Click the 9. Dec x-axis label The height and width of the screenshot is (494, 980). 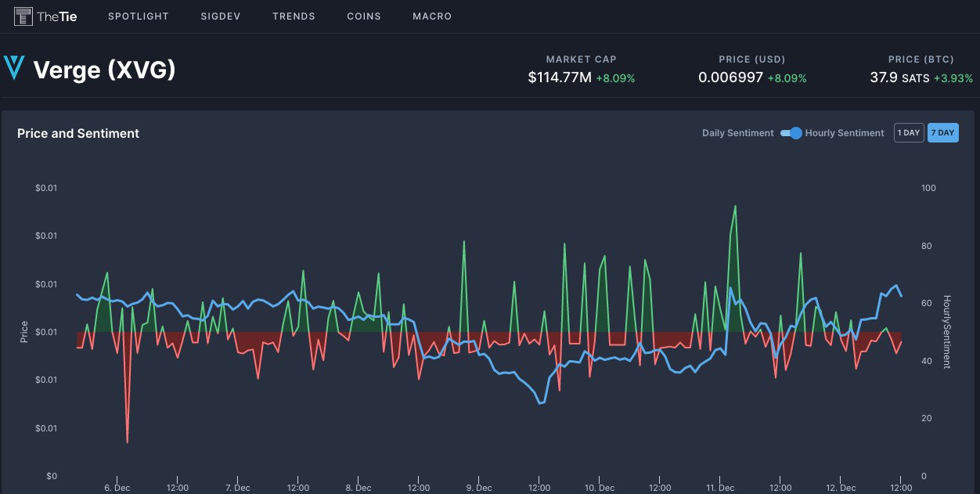478,488
